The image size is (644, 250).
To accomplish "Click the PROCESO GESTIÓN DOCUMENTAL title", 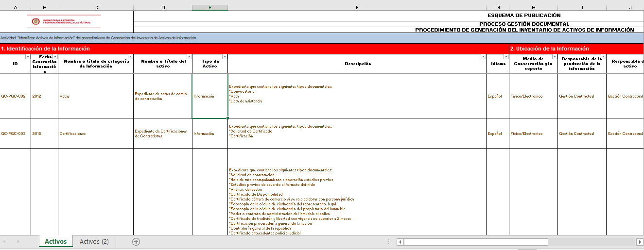I will click(x=524, y=24).
